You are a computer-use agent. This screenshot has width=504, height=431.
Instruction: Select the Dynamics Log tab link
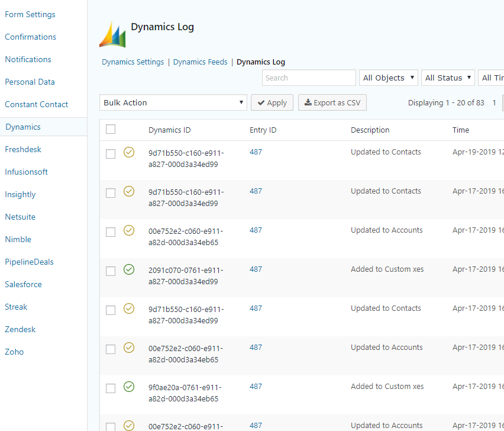point(261,62)
